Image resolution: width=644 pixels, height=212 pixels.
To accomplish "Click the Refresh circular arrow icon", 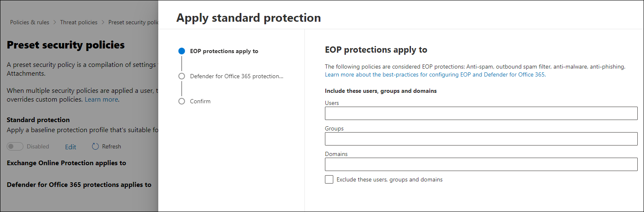I will tap(95, 146).
